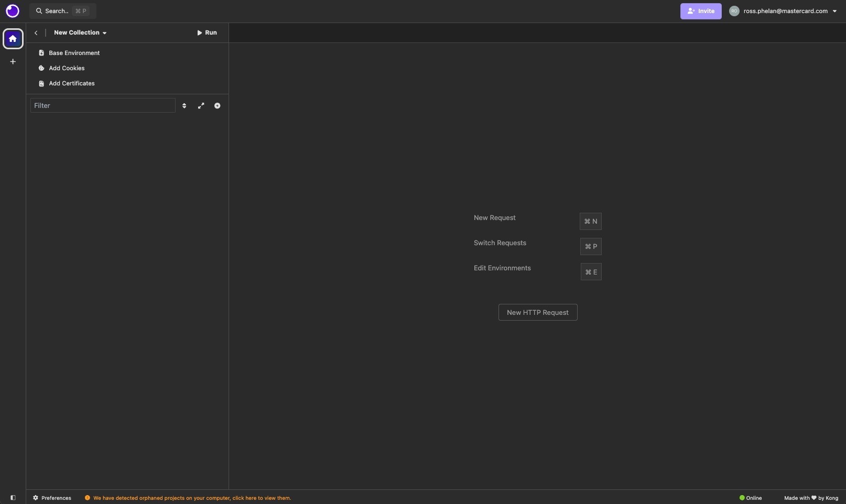Click the Invite button
Viewport: 846px width, 504px height.
tap(700, 11)
